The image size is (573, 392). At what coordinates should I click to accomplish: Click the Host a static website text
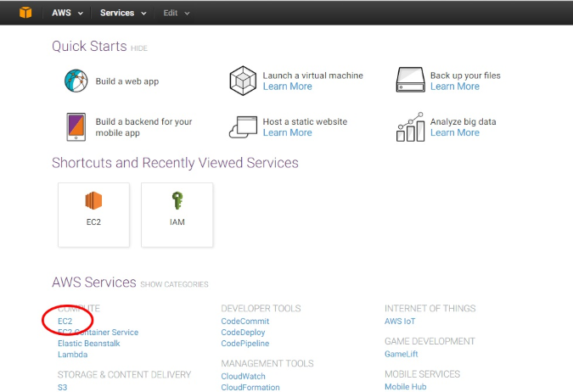[305, 121]
